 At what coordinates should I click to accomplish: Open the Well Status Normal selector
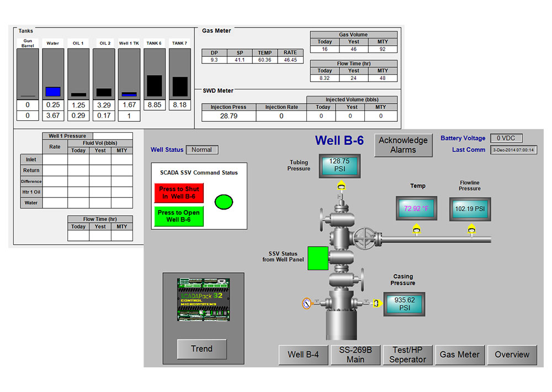(202, 149)
